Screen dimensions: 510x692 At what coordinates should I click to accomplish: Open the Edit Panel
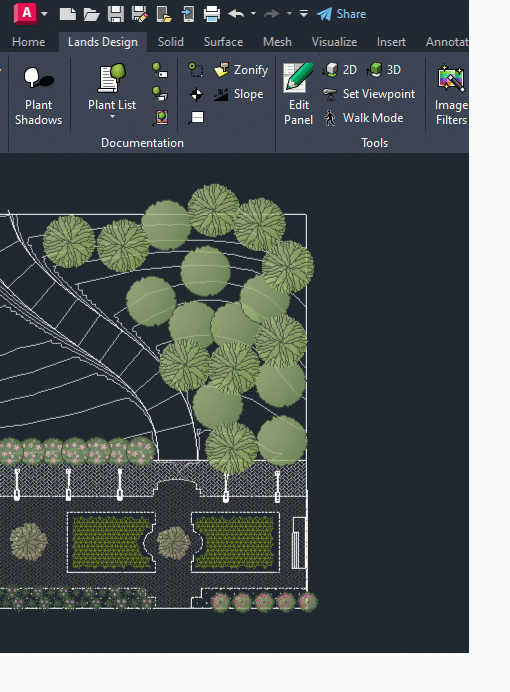(x=299, y=95)
